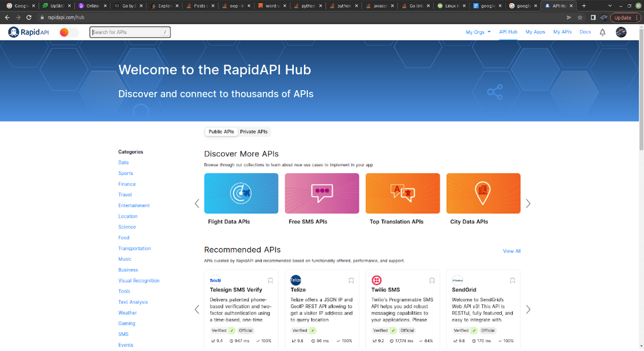Click View All recommended APIs
The height and width of the screenshot is (351, 644).
pyautogui.click(x=512, y=251)
